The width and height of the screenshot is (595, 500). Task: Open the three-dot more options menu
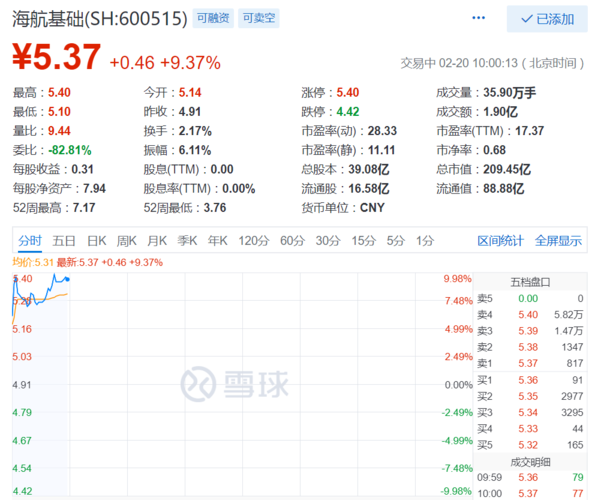478,18
